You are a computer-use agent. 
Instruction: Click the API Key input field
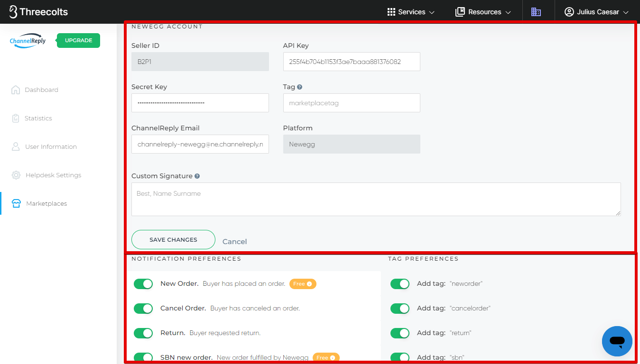352,62
